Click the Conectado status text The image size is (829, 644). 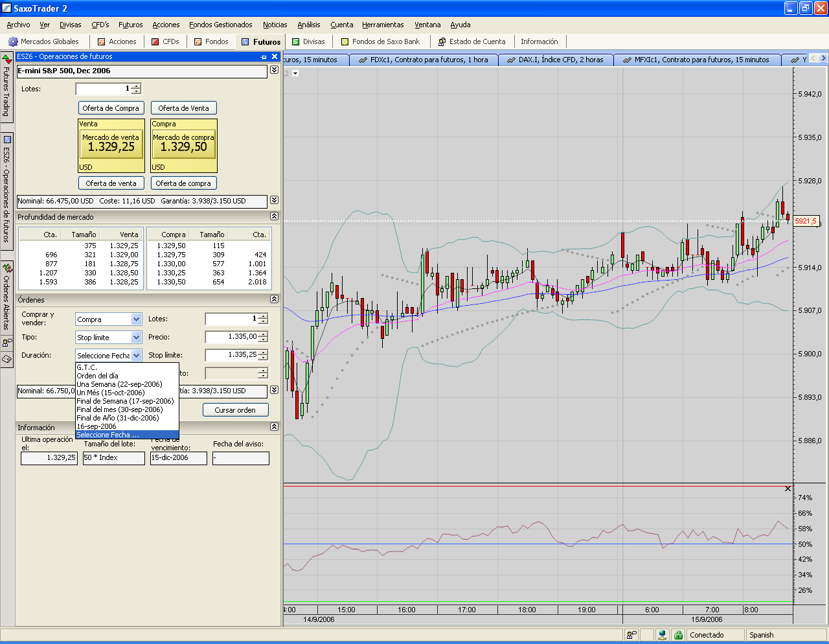707,635
